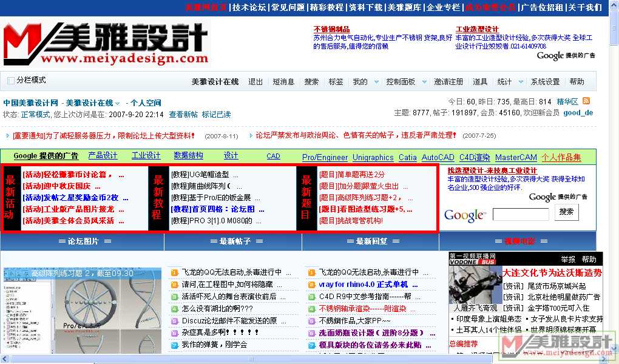Open the MasterCAM category link
This screenshot has height=364, width=619.
point(516,158)
